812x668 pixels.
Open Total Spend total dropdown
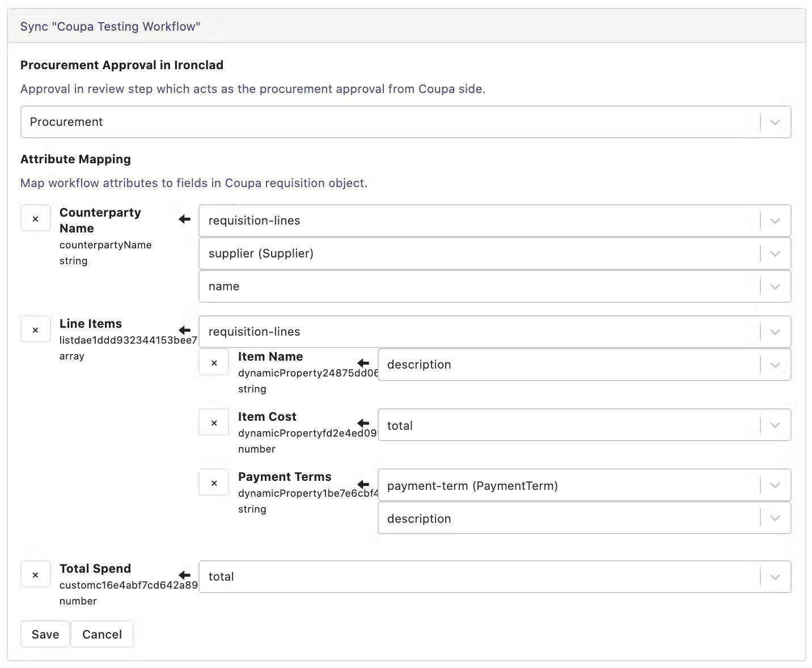494,577
